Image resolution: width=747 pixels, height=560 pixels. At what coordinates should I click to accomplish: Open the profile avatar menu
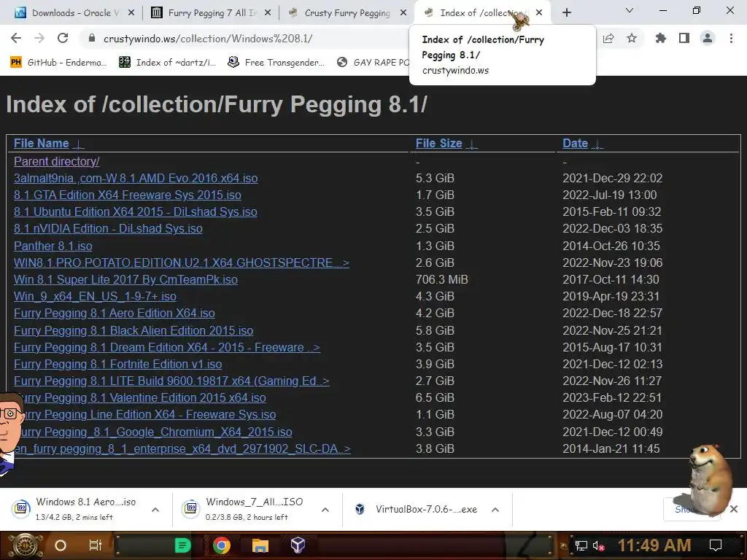coord(708,39)
